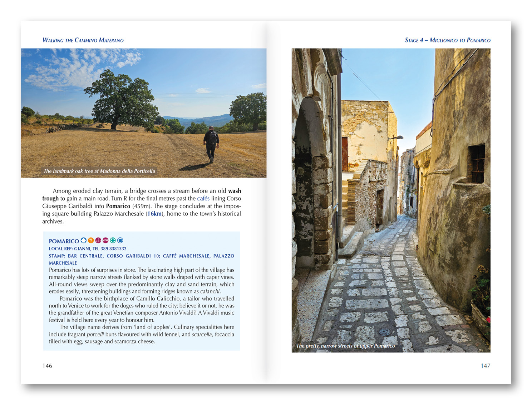The image size is (532, 405).
Task: Click the ATM icon beside Pomarico
Action: tap(105, 240)
